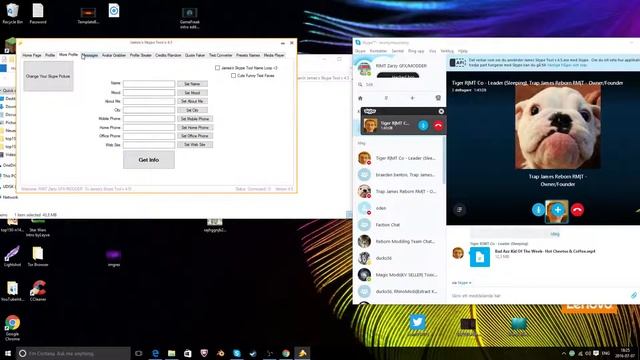The image size is (640, 360).
Task: Toggle Cute Funny Text Faces checkbox
Action: 233,76
